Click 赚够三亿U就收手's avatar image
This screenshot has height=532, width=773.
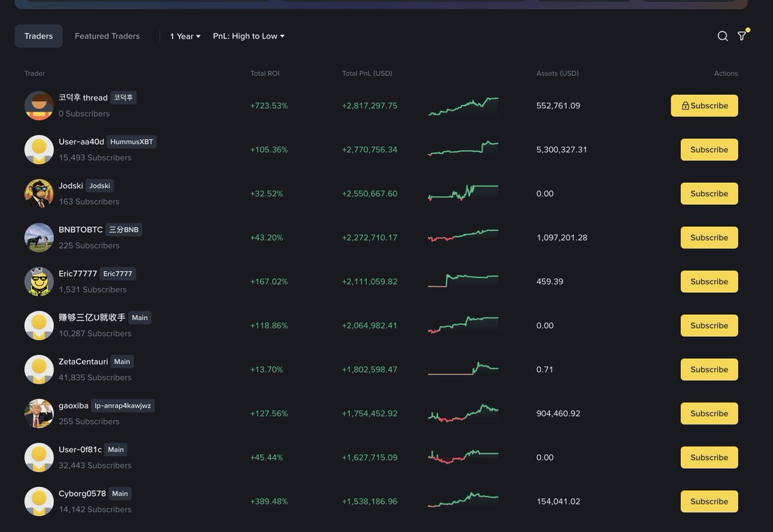click(x=39, y=325)
